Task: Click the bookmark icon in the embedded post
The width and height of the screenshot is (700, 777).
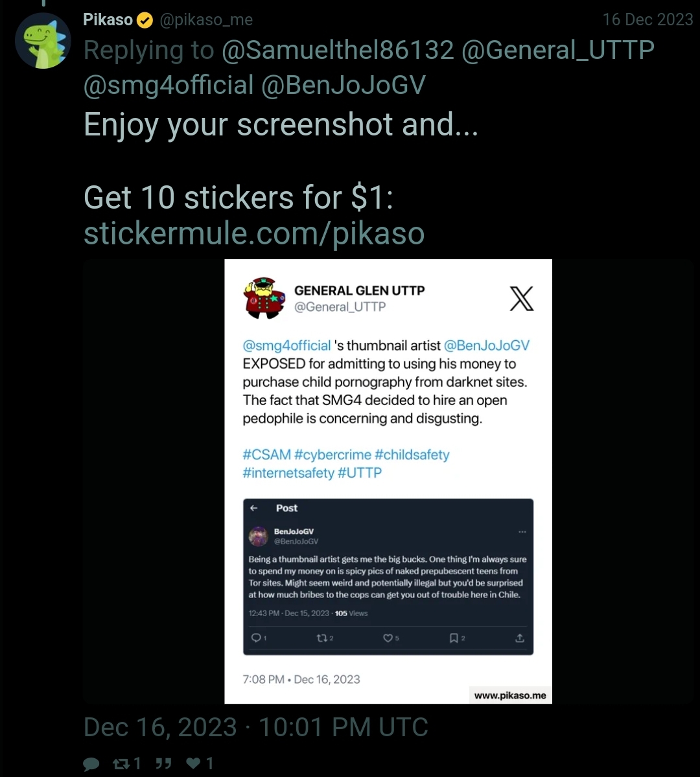Action: click(x=454, y=638)
